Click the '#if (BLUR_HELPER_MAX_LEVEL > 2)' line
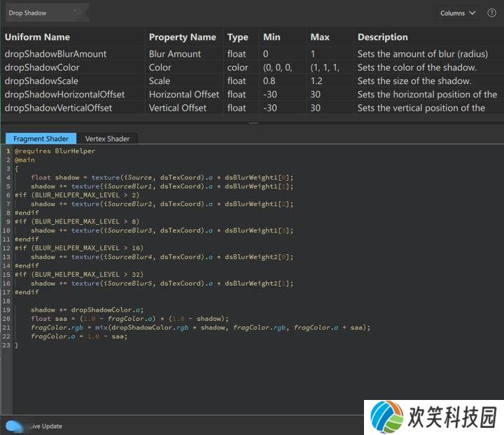 coord(77,195)
